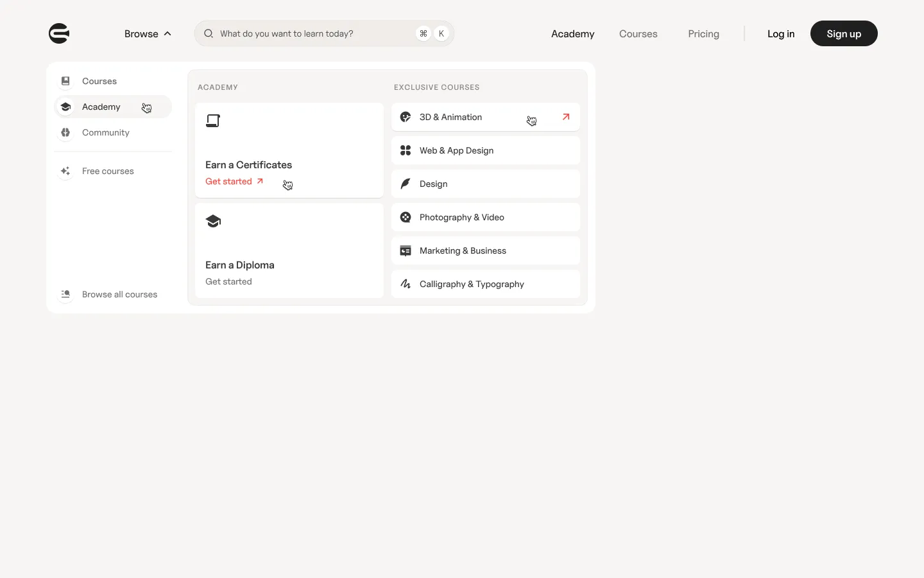
Task: Click the command key shortcut badge
Action: pos(423,33)
